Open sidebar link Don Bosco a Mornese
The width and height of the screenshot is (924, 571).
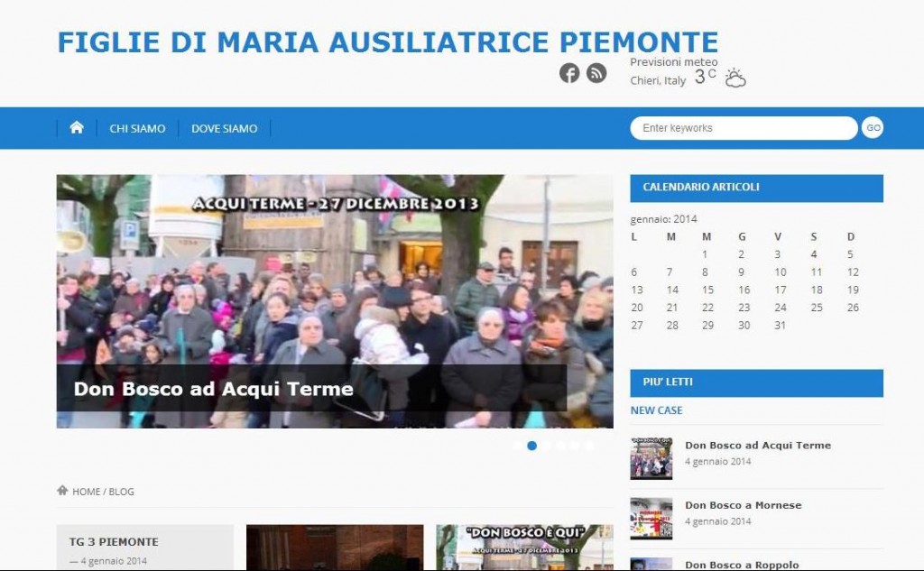click(x=744, y=505)
